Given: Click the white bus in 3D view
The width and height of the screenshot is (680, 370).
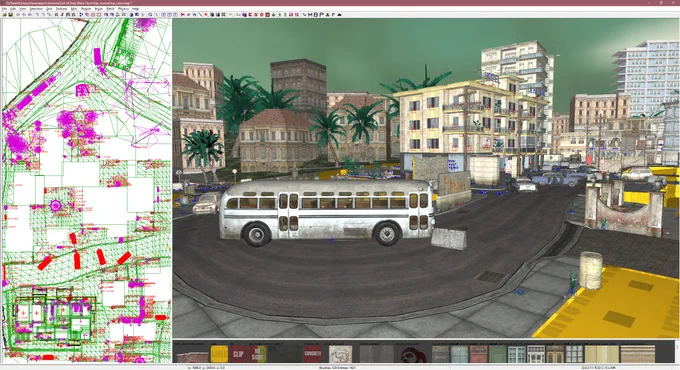Looking at the screenshot, I should point(327,213).
